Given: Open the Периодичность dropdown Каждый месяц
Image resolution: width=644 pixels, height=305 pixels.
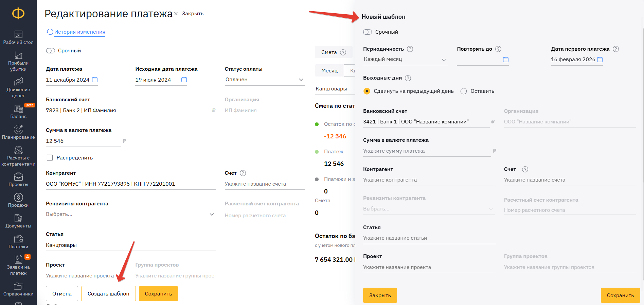Looking at the screenshot, I should click(405, 60).
